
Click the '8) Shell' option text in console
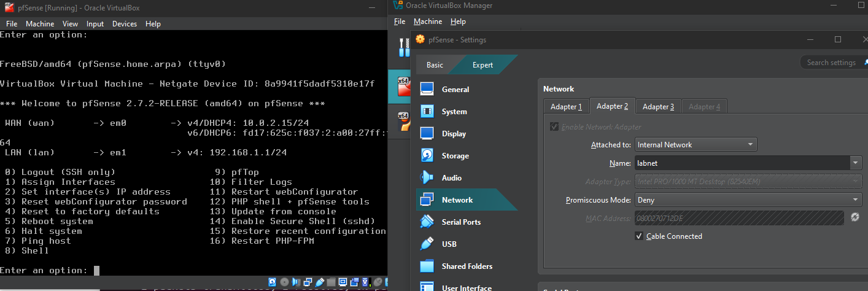tap(26, 250)
